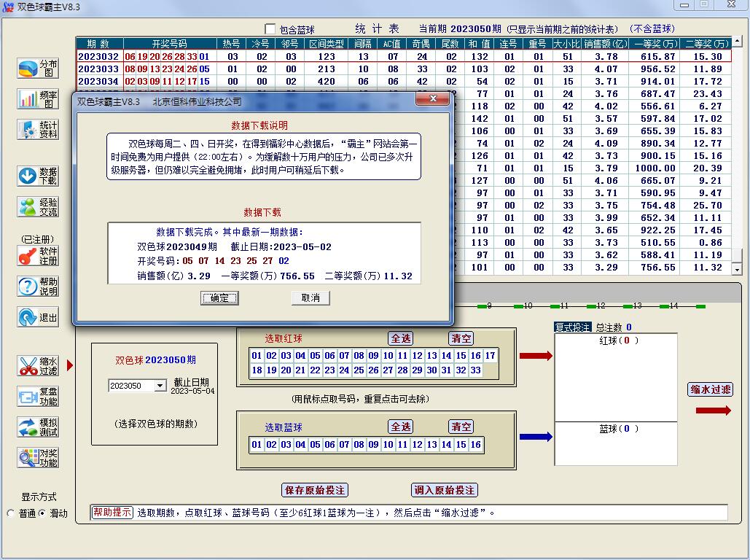Open the 帮助说明 help icon

click(x=38, y=287)
